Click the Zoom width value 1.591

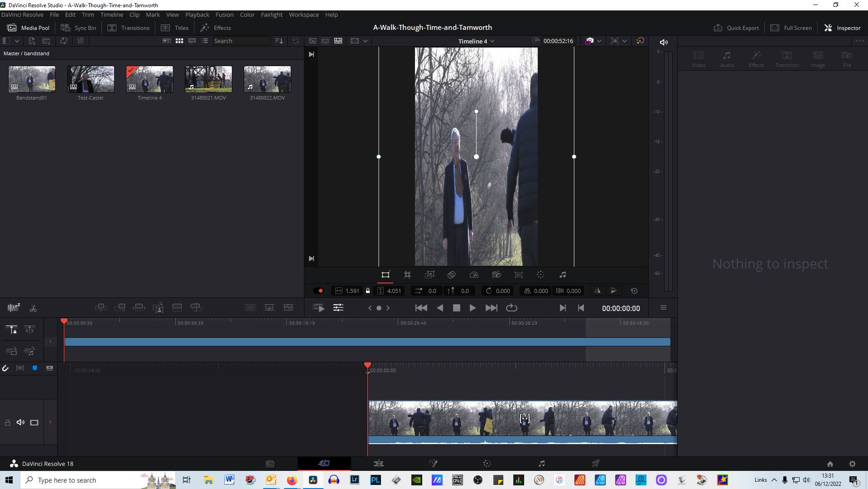click(x=352, y=291)
